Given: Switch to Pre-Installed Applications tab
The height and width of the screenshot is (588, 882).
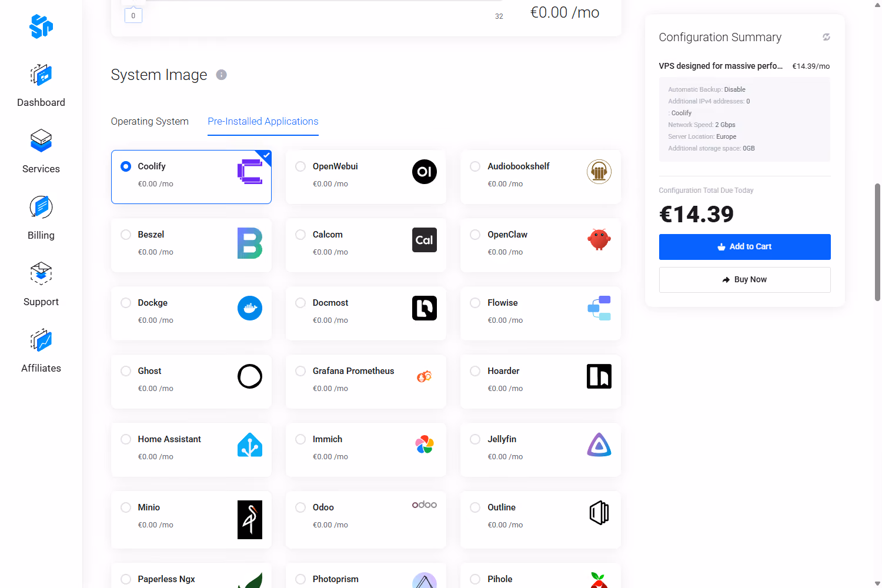Looking at the screenshot, I should point(263,121).
